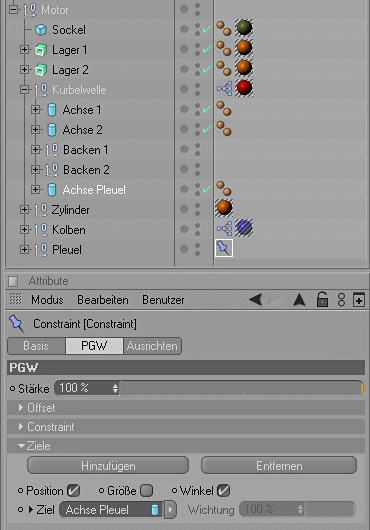Select the Constraint tag on Pleuel

224,248
